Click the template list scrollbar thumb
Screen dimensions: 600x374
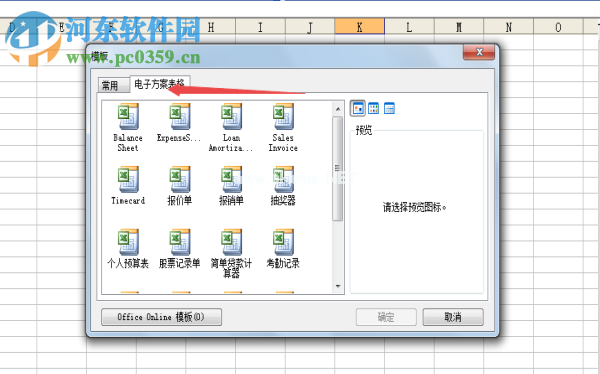[x=338, y=169]
